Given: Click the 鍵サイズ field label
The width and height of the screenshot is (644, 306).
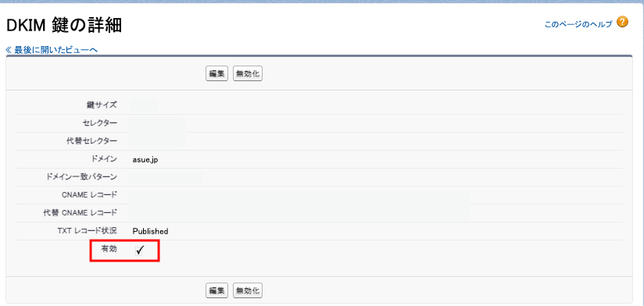Looking at the screenshot, I should (102, 105).
